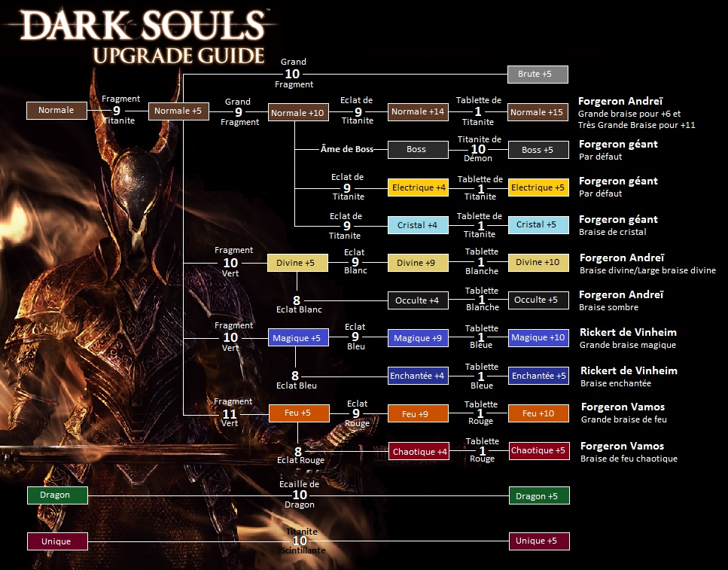The width and height of the screenshot is (728, 570).
Task: Select the "Divine +5" box
Action: pyautogui.click(x=297, y=263)
